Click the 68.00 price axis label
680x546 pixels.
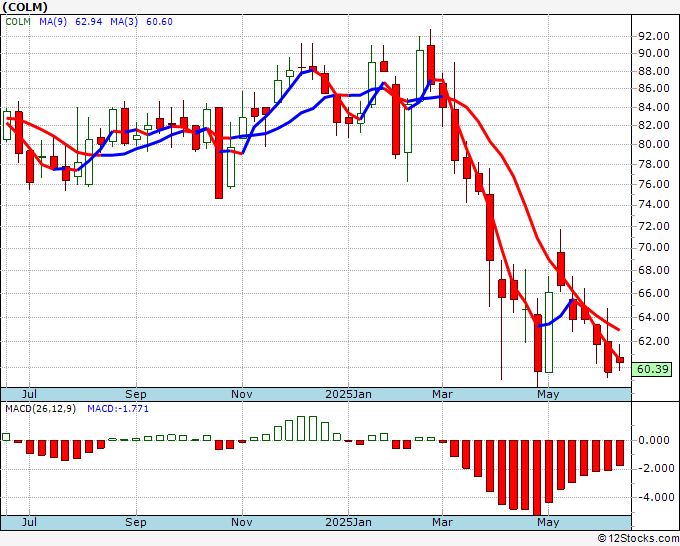pyautogui.click(x=654, y=270)
